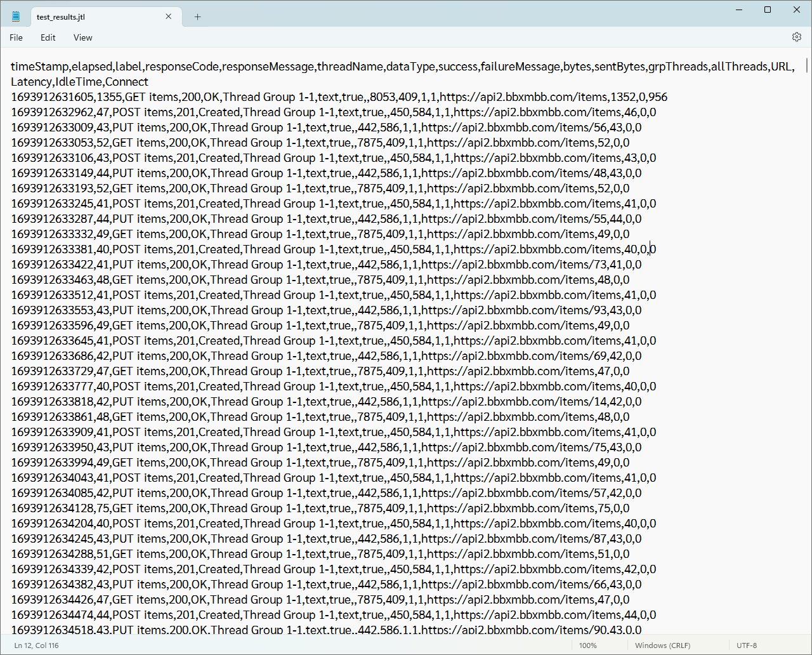This screenshot has height=655, width=812.
Task: Add a new tab with plus button
Action: [197, 17]
